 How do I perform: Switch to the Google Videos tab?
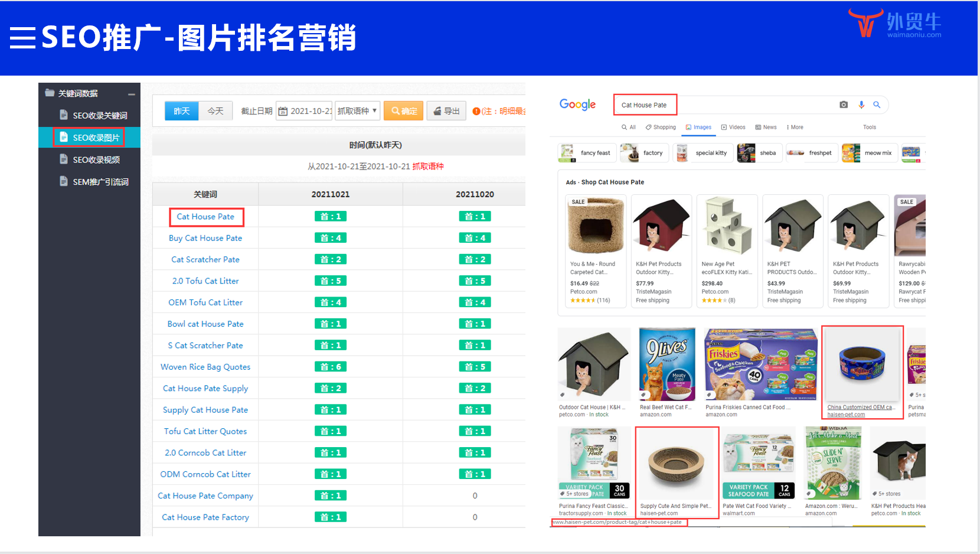click(733, 127)
